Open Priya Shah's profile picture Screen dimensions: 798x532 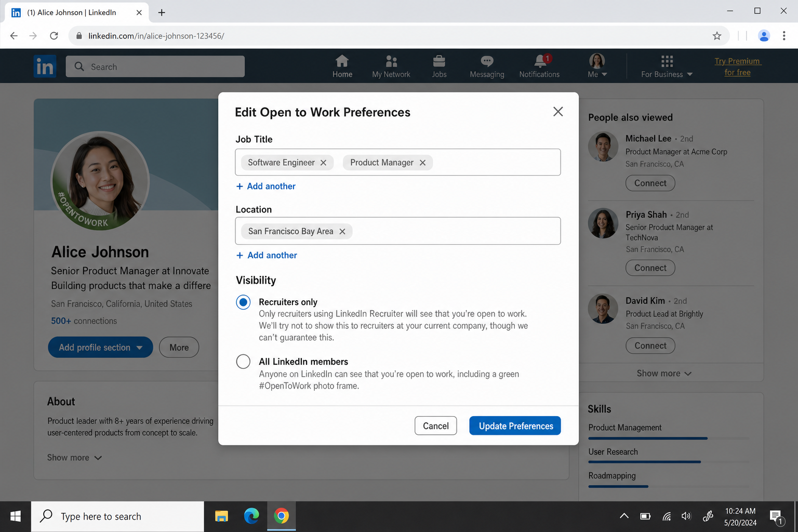click(603, 223)
